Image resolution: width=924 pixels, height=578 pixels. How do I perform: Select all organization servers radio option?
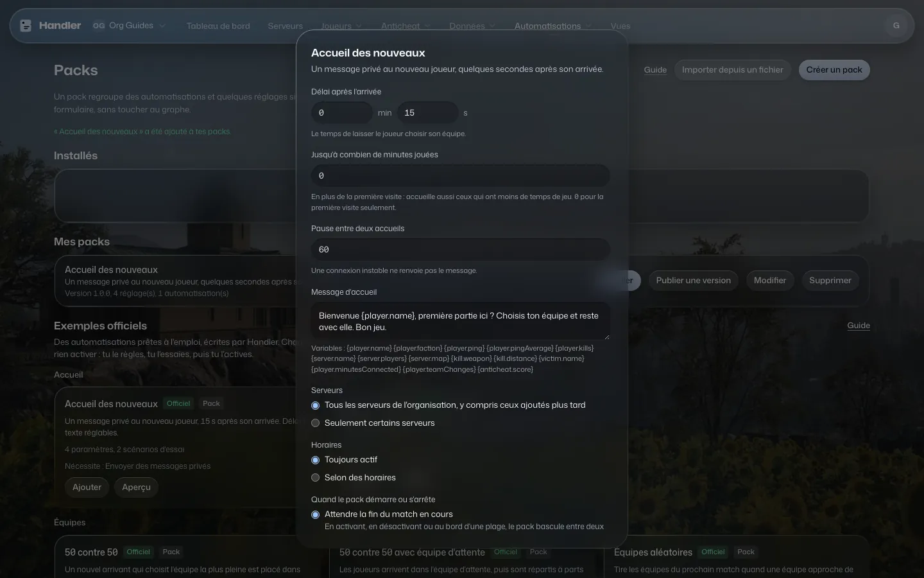315,405
